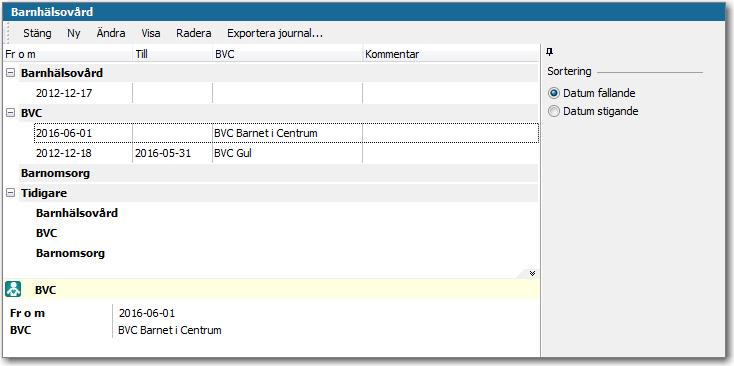The image size is (734, 366).
Task: Collapse the BVC group
Action: [10, 113]
